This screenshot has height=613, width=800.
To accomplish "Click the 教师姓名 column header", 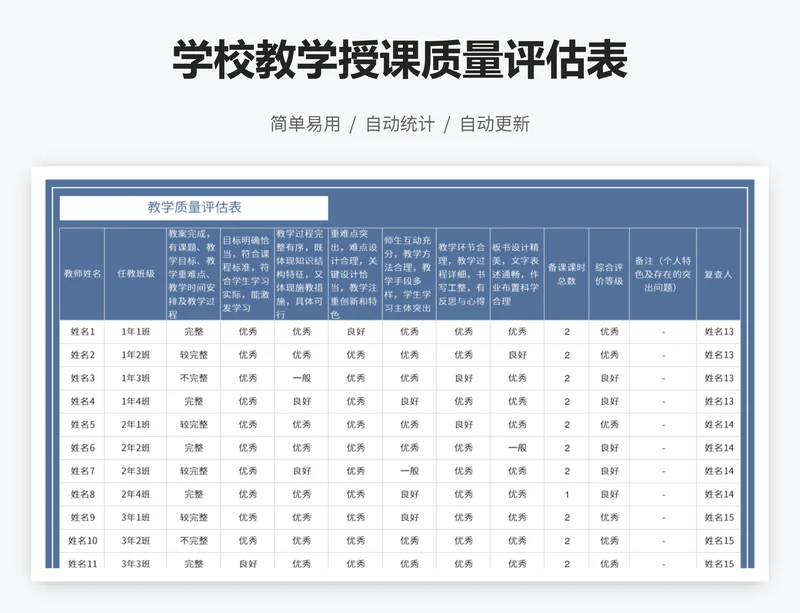I will (x=82, y=274).
